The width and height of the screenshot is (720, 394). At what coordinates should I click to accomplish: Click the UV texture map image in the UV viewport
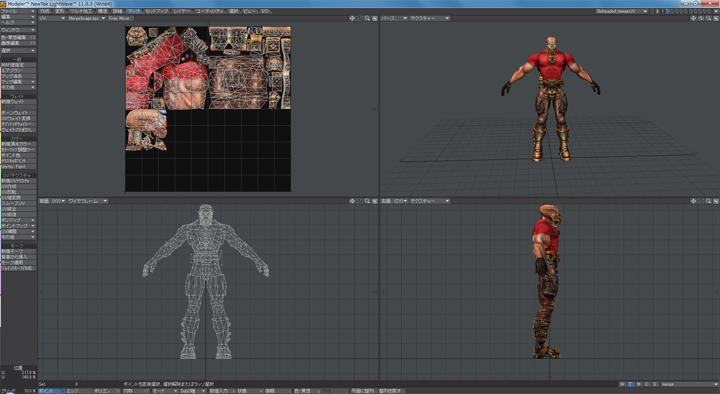208,109
